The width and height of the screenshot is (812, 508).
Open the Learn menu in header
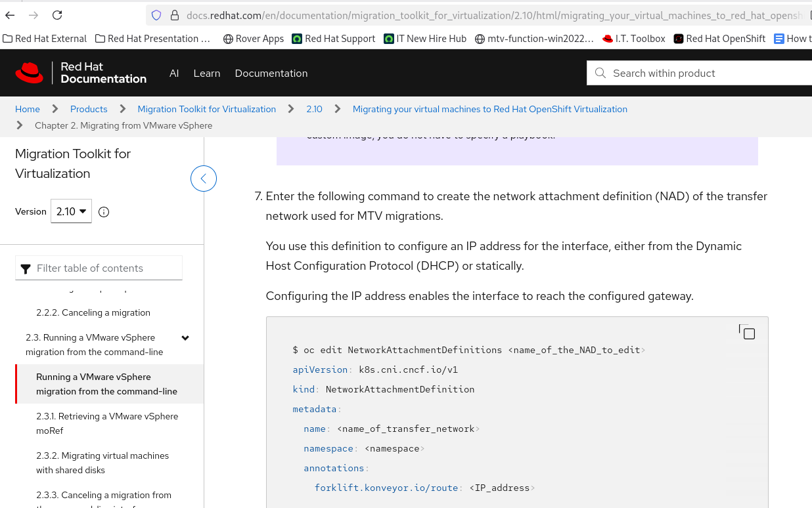[206, 74]
